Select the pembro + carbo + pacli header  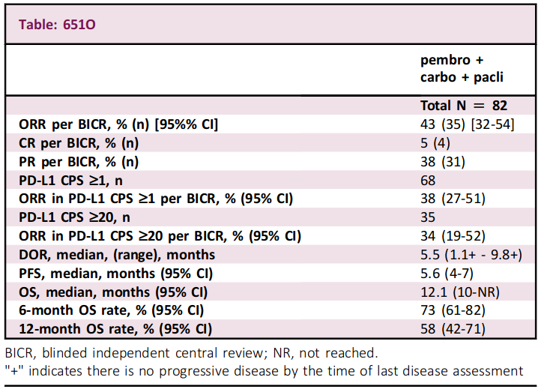click(462, 68)
